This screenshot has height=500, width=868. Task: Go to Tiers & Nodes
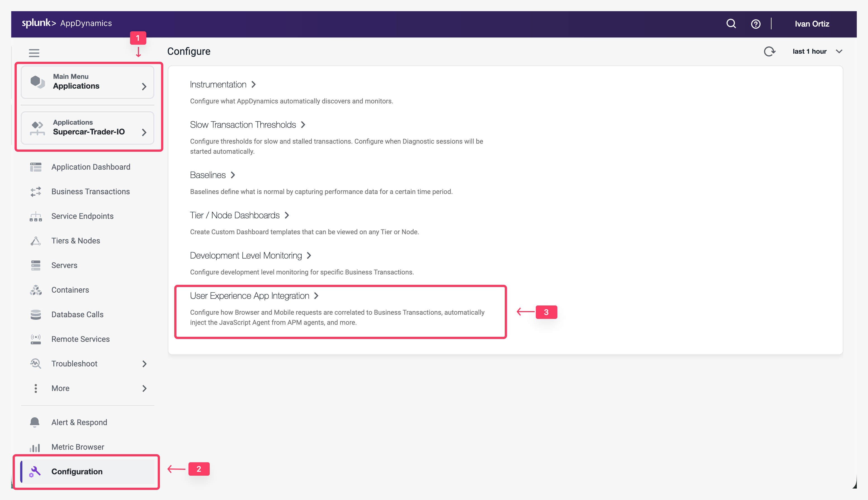[x=76, y=240]
